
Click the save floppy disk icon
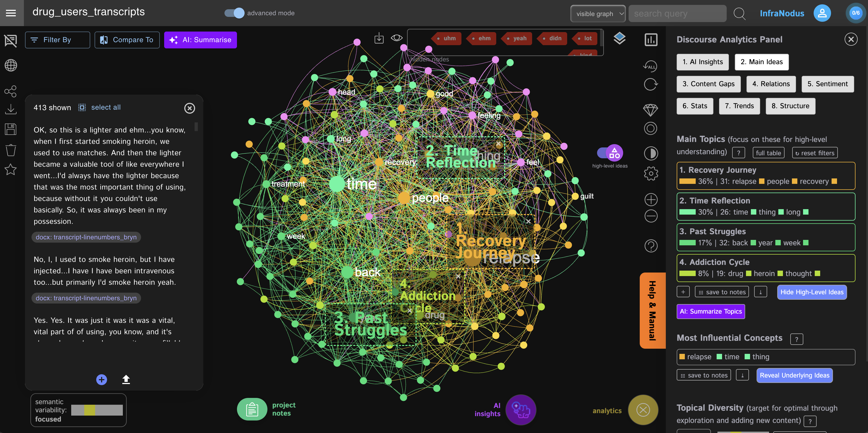(x=11, y=129)
